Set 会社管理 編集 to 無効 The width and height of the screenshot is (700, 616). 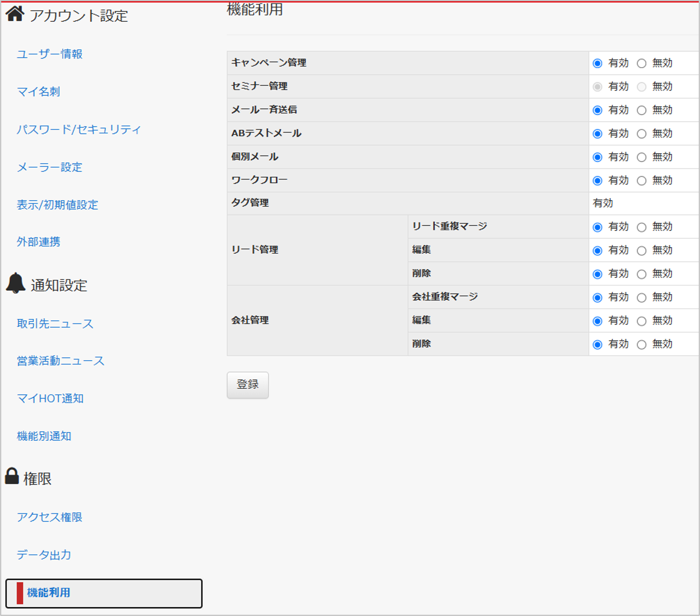pyautogui.click(x=642, y=321)
